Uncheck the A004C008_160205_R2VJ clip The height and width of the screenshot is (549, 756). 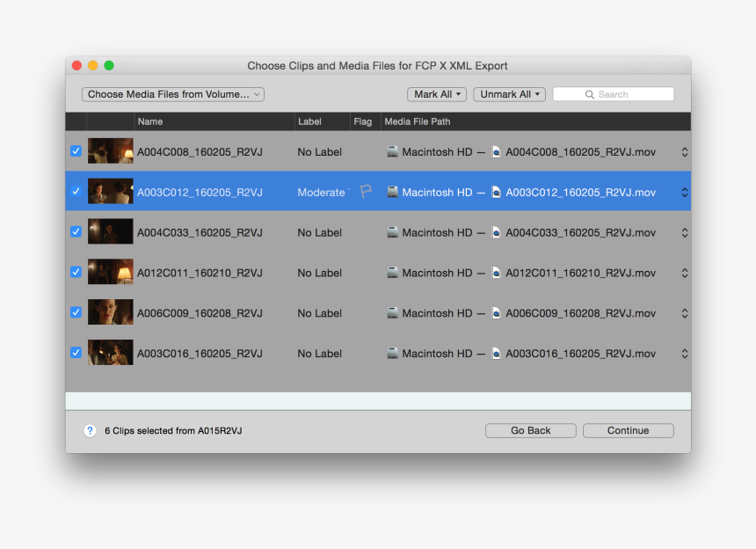76,151
